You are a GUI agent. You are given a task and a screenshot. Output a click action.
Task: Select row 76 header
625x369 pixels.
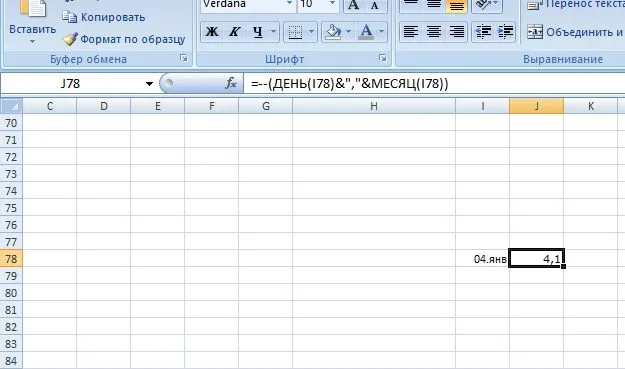[11, 225]
